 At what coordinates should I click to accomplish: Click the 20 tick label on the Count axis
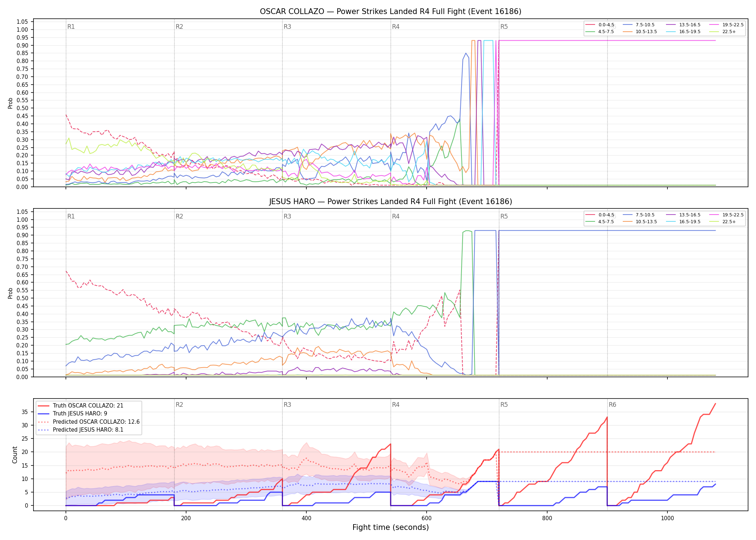(24, 452)
